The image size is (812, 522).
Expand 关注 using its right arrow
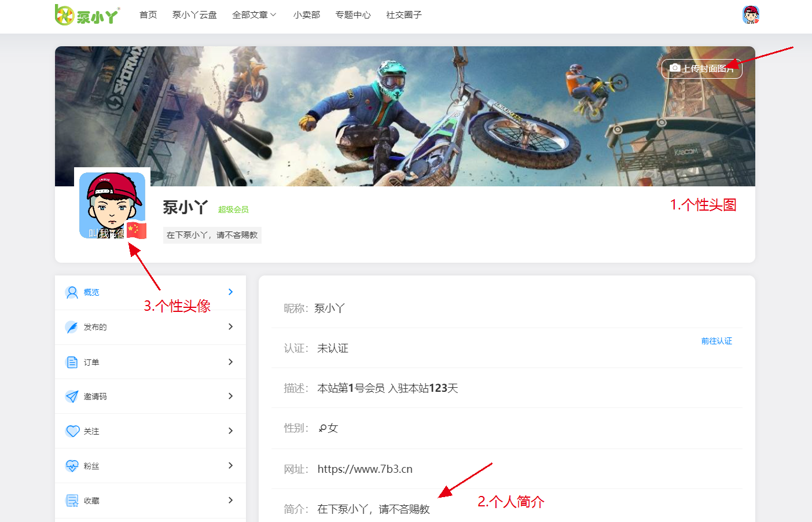[230, 431]
